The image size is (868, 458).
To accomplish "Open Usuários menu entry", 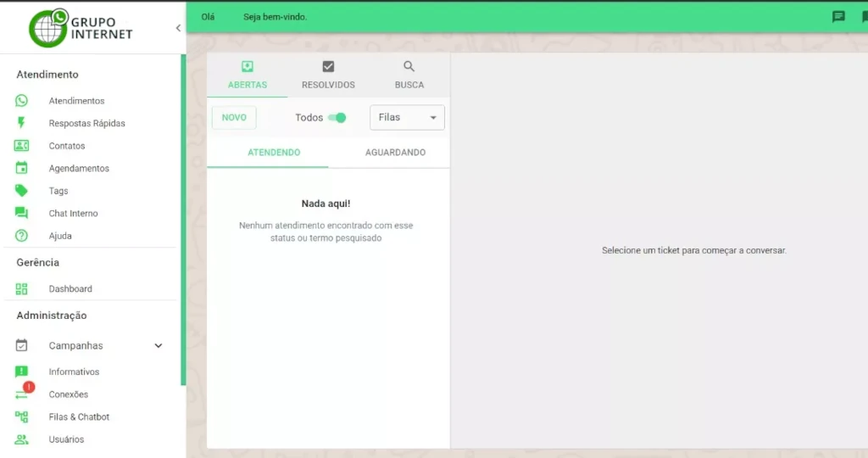I will pos(66,439).
